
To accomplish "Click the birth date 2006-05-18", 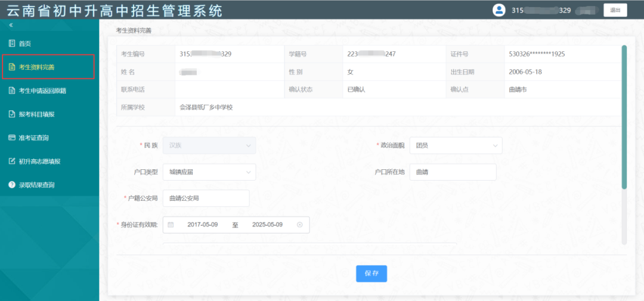I will 525,72.
